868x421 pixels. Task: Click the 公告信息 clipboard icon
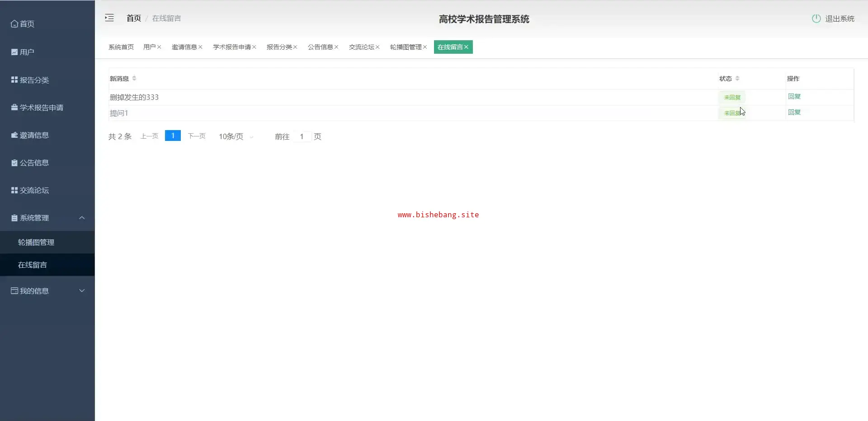[x=14, y=163]
